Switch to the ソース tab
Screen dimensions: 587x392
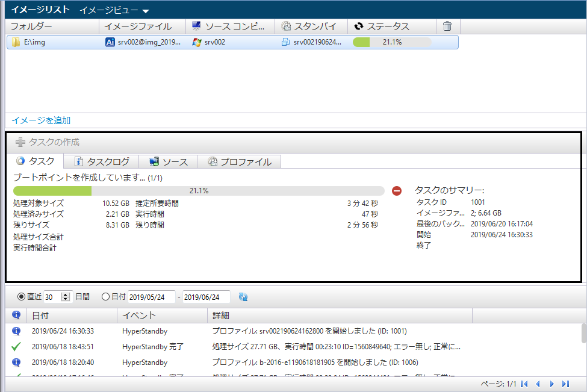[x=169, y=161]
